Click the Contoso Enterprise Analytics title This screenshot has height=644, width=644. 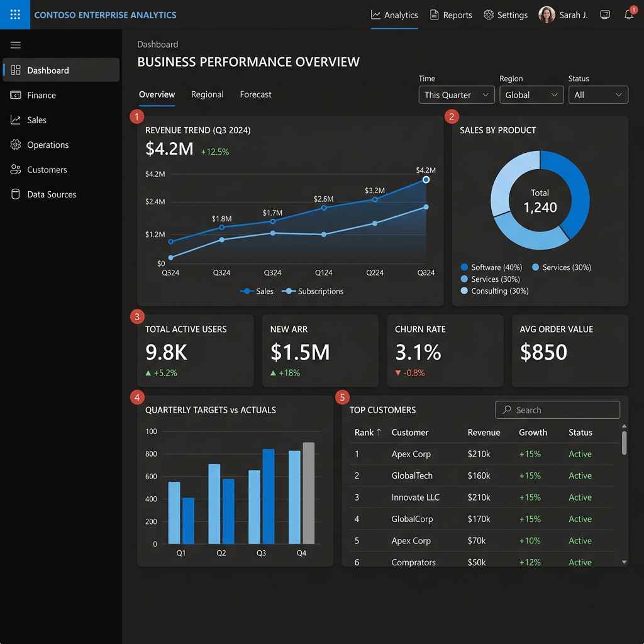pyautogui.click(x=105, y=15)
